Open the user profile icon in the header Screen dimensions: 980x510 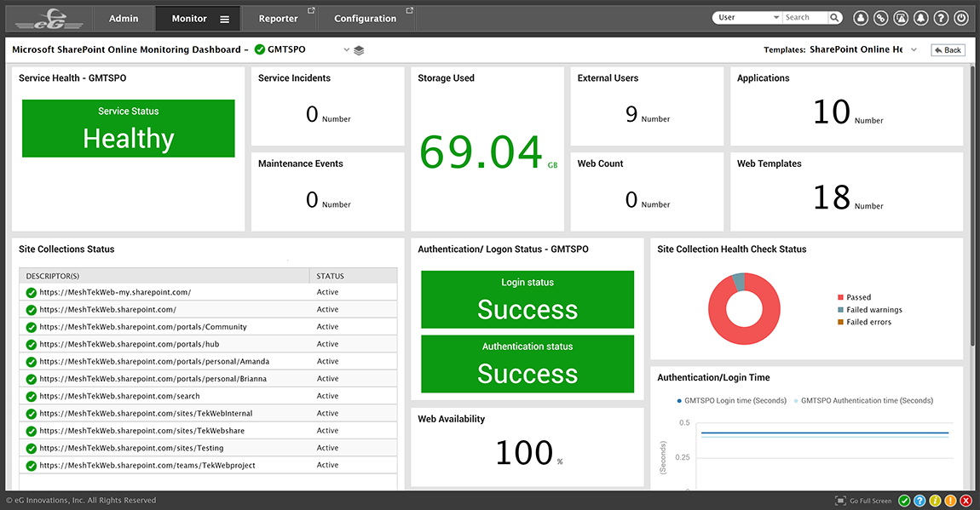pyautogui.click(x=861, y=18)
